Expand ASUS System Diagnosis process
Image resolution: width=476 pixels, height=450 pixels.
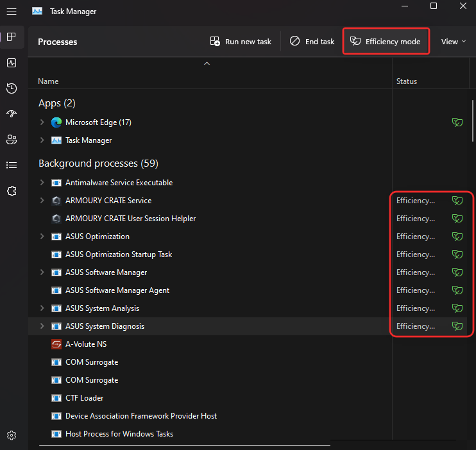point(42,326)
